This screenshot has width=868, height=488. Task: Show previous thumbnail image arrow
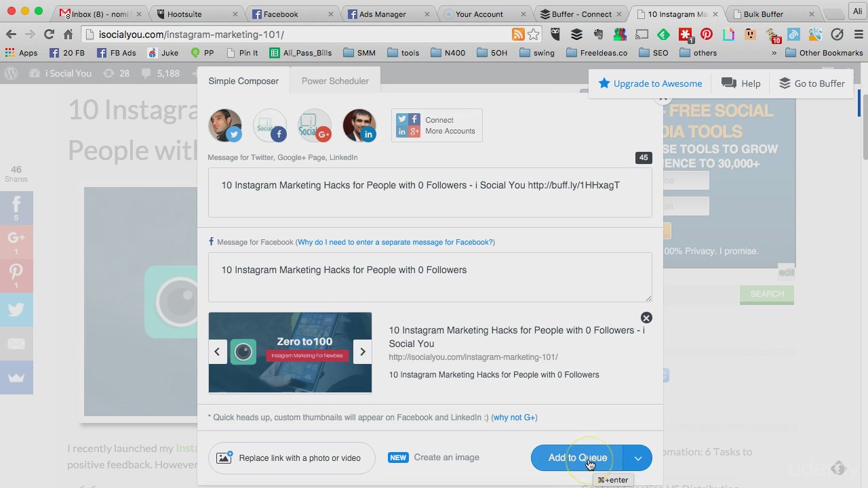[217, 352]
